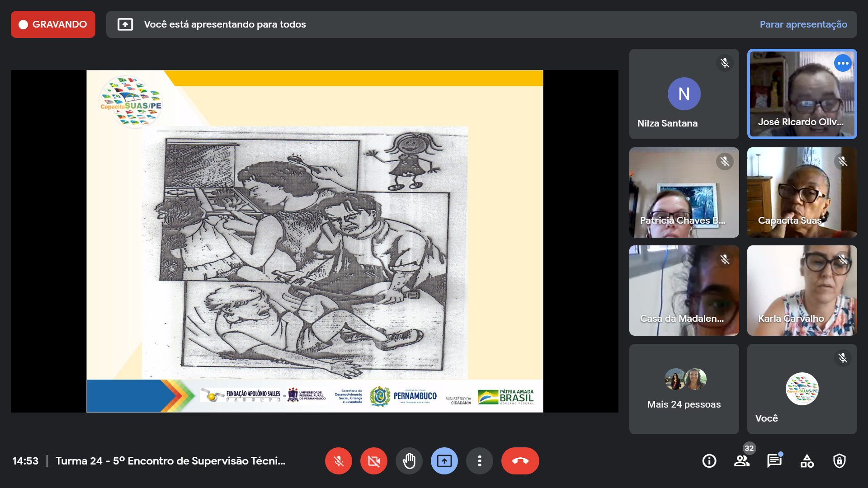Unmute the microphone in the bottom toolbar
868x488 pixels.
point(338,461)
